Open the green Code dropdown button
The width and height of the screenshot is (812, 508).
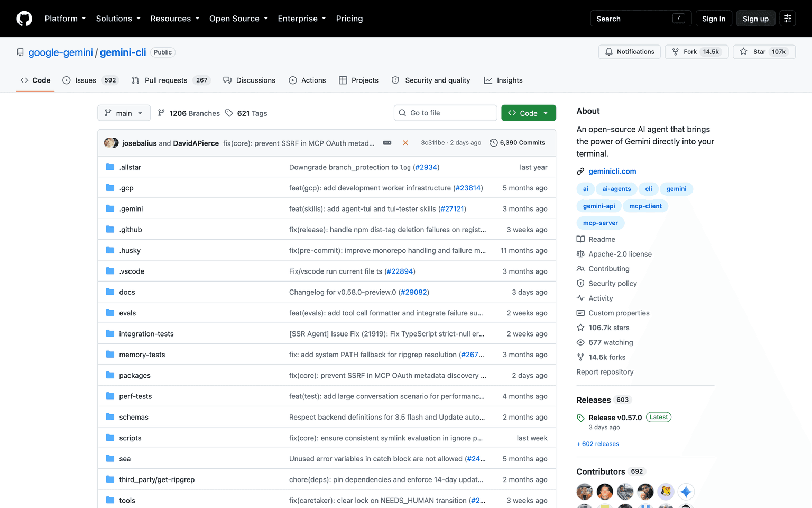coord(528,113)
